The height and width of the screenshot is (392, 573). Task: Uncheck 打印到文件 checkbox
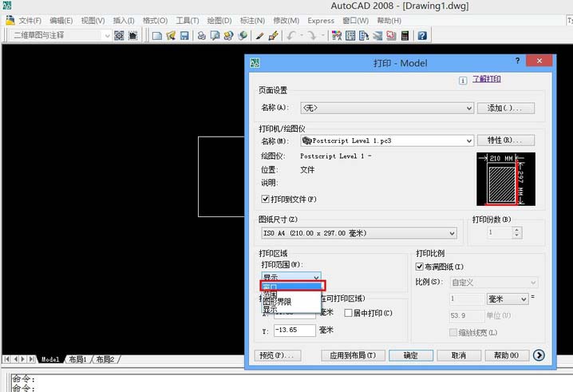point(265,199)
